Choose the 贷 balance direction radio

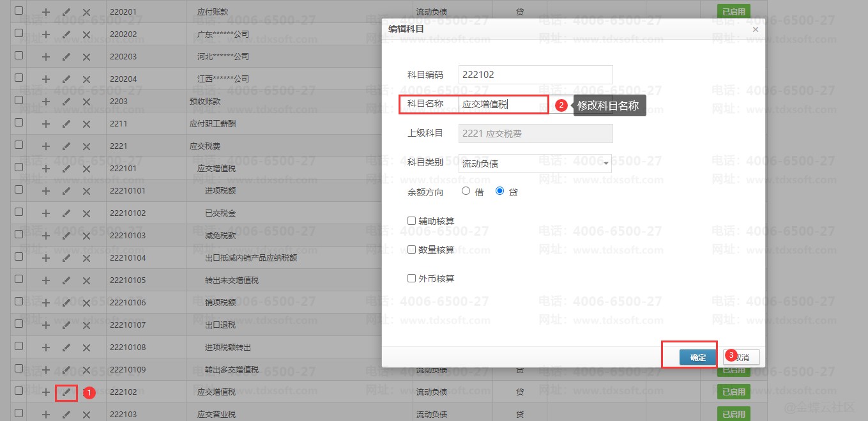(x=500, y=191)
